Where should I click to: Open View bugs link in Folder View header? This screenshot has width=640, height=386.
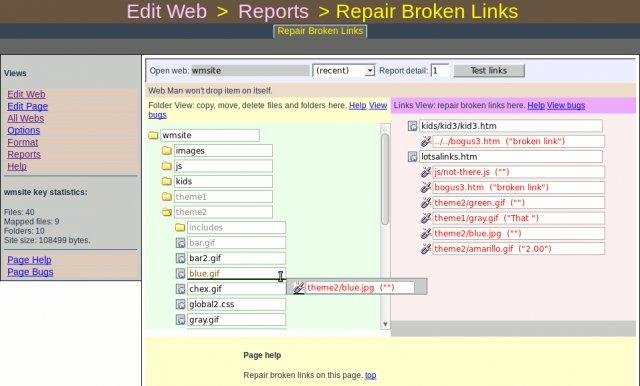point(378,105)
